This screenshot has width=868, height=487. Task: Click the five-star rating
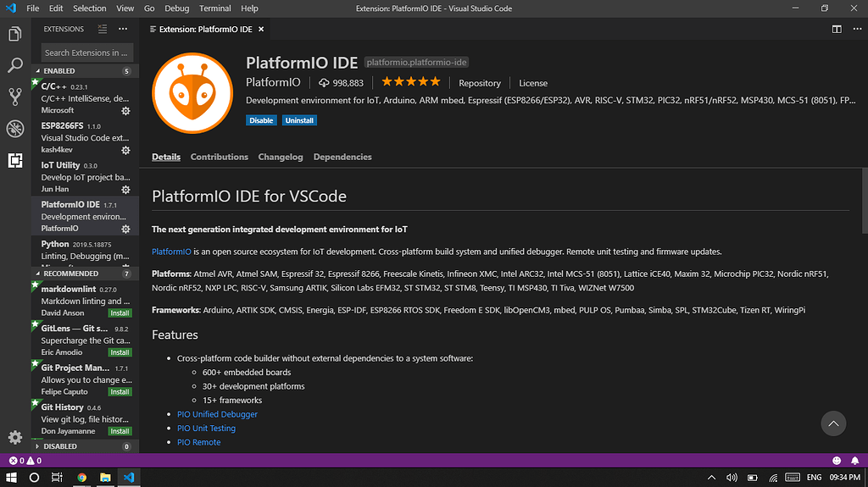click(x=411, y=82)
